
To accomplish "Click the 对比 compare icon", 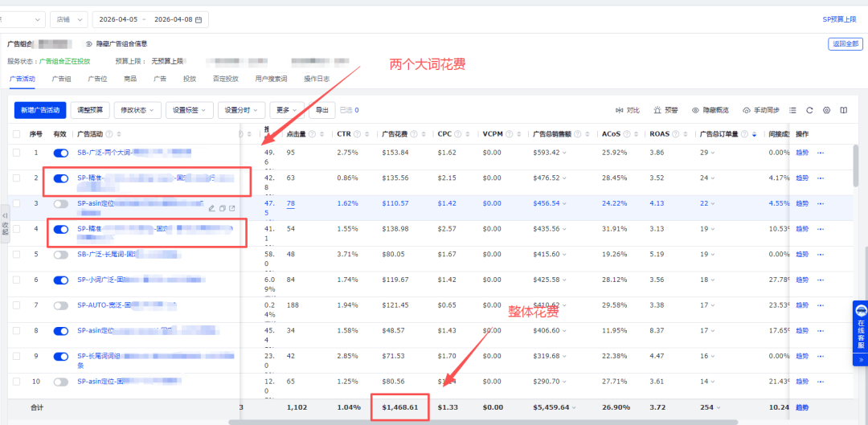I will [x=619, y=110].
